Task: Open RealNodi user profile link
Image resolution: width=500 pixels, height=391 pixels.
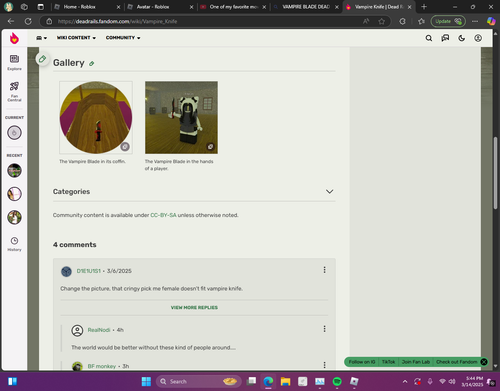Action: coord(99,330)
